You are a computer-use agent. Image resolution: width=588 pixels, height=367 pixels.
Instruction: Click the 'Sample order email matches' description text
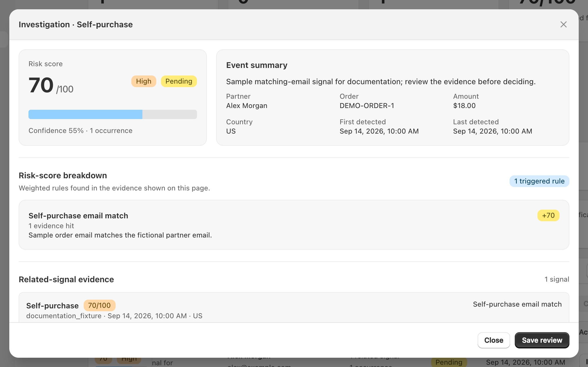click(x=120, y=235)
